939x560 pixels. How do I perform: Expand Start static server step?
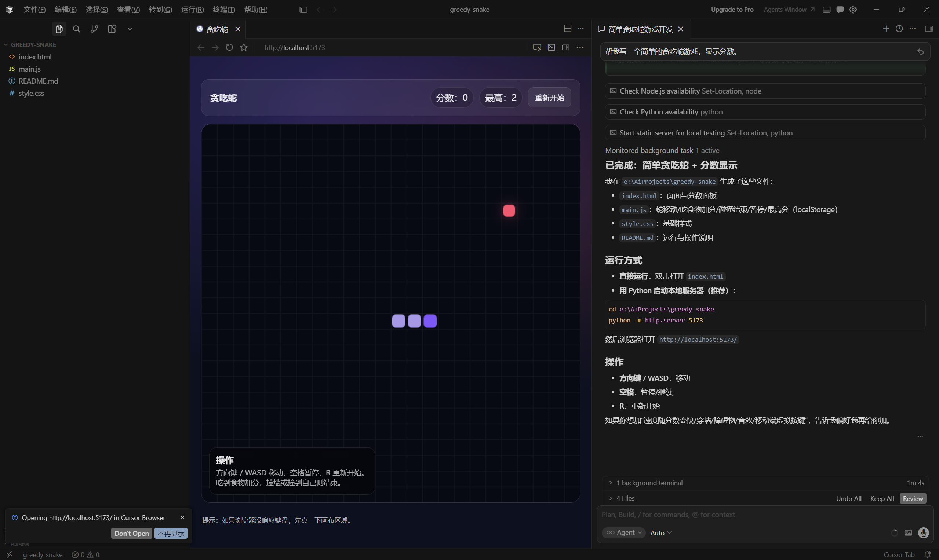[765, 133]
